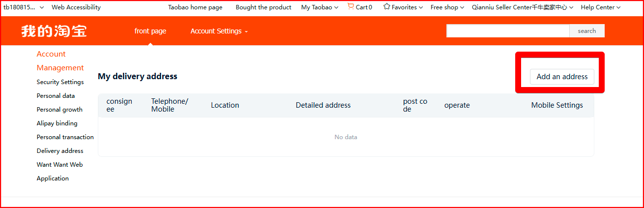Go to Taobao home page
The width and height of the screenshot is (644, 208).
[x=195, y=7]
